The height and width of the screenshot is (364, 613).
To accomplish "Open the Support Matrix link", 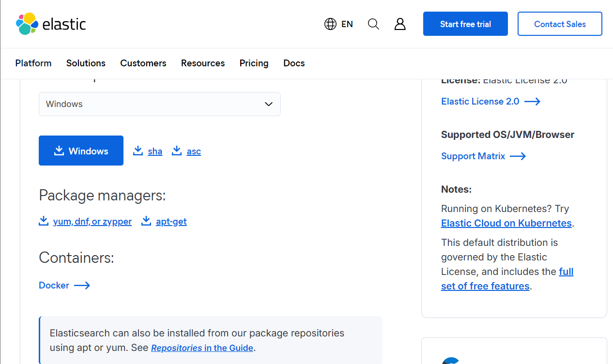I will pyautogui.click(x=473, y=156).
